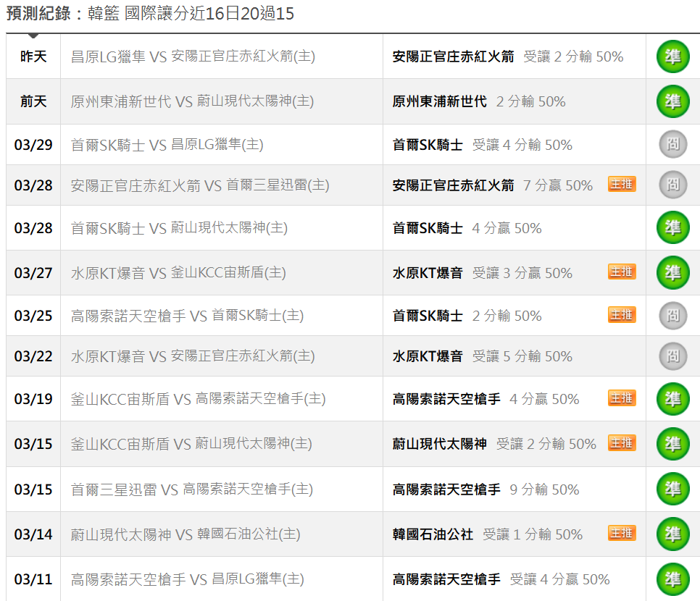The image size is (700, 601).
Task: Click the green 準 icon in the 03/27 row
Action: 672,272
